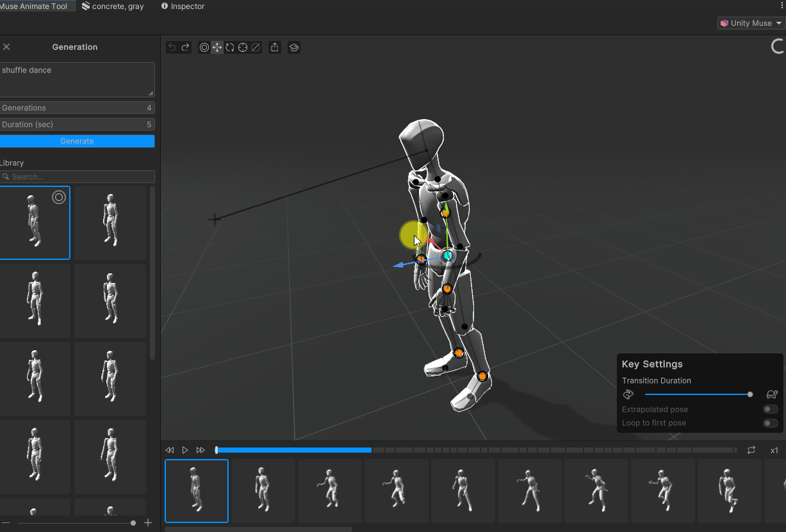The width and height of the screenshot is (786, 532).
Task: Switch to the concrete, gray tab
Action: pyautogui.click(x=113, y=6)
